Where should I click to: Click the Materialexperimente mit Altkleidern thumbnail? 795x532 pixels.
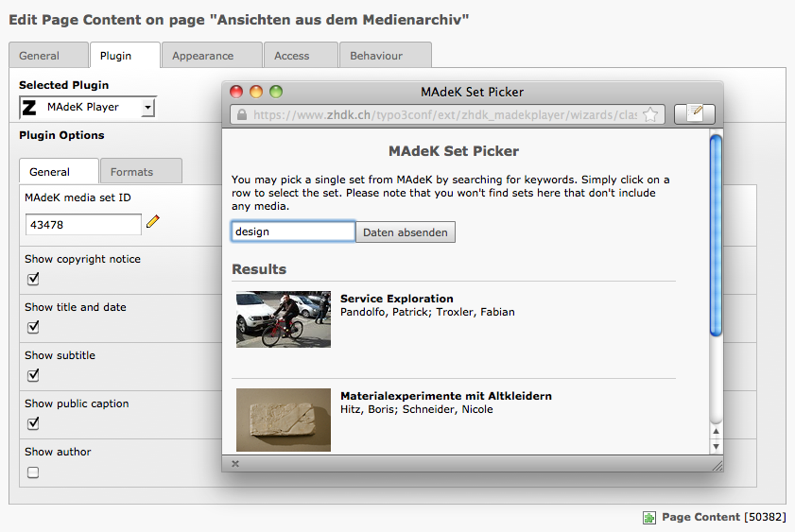coord(284,419)
